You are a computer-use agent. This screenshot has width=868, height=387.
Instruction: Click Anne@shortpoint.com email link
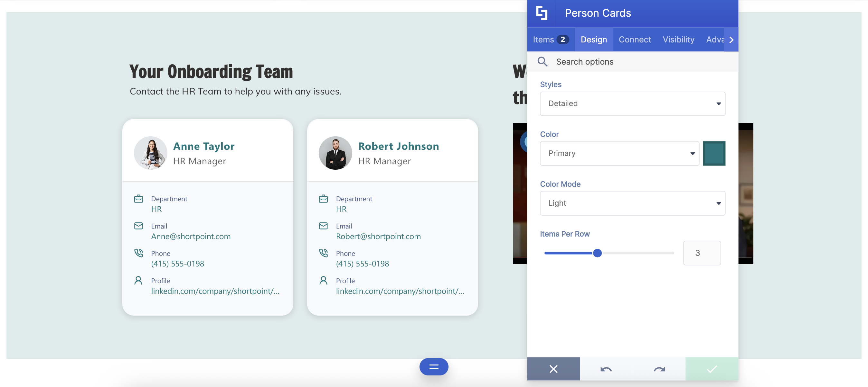pos(191,236)
